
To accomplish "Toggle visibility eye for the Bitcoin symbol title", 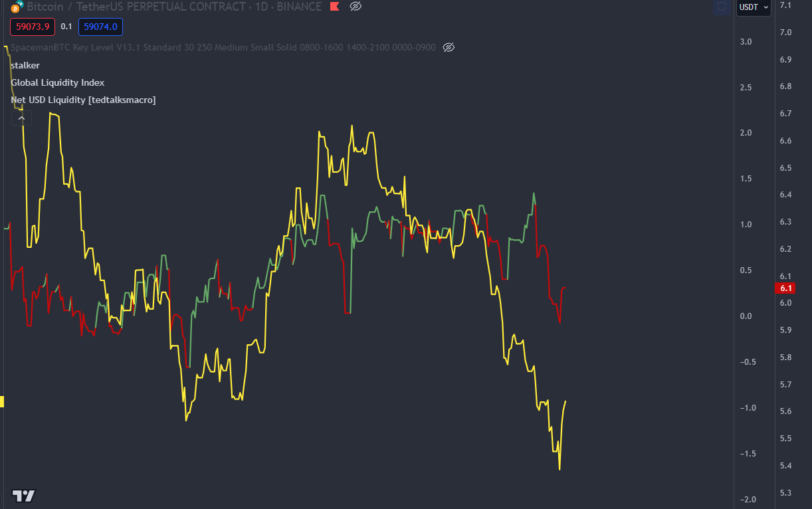I will click(x=355, y=7).
